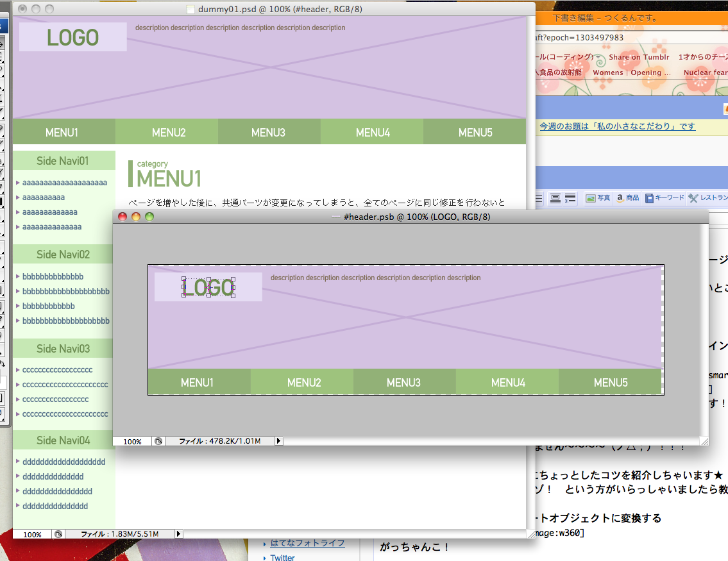Click the キーワード keyword book icon
This screenshot has width=728, height=561.
[648, 197]
